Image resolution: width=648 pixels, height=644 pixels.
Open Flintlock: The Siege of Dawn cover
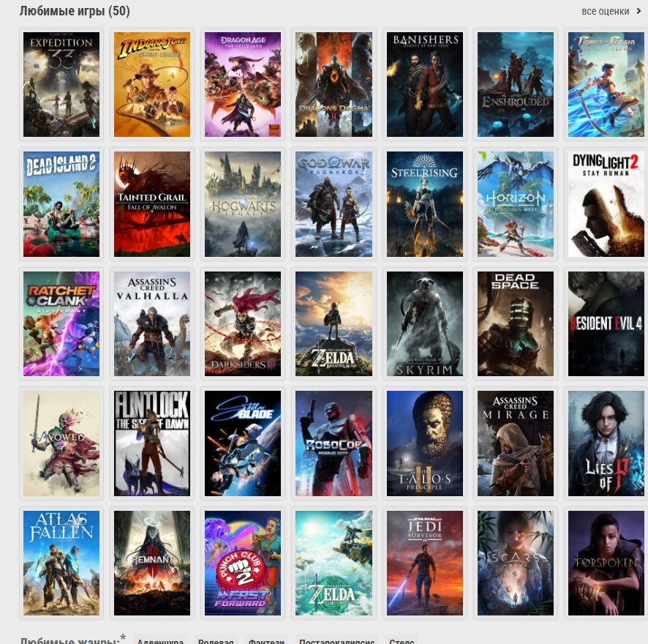point(152,443)
